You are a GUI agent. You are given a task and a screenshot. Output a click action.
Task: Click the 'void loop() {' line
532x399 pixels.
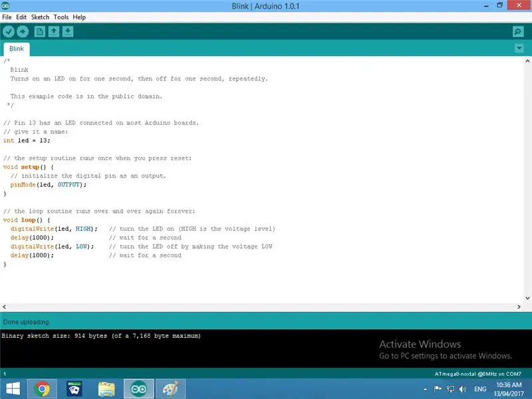27,220
